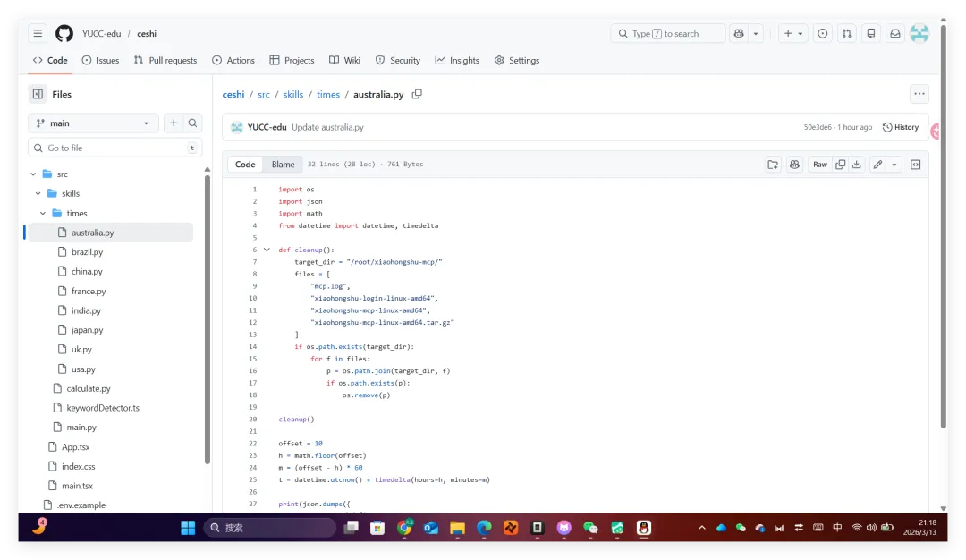Click the search bar Type / to search
The height and width of the screenshot is (560, 966).
click(667, 33)
